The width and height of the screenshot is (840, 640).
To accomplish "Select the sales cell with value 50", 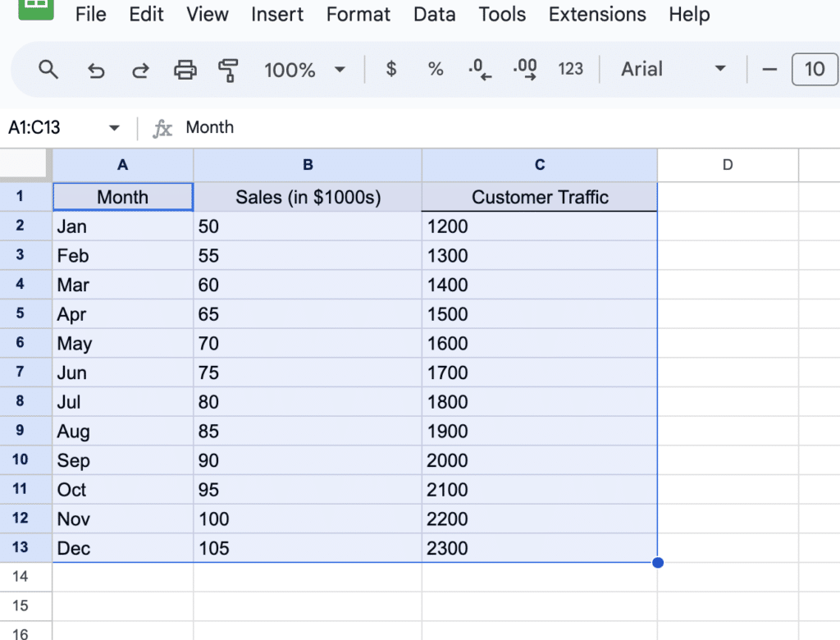I will pyautogui.click(x=308, y=226).
